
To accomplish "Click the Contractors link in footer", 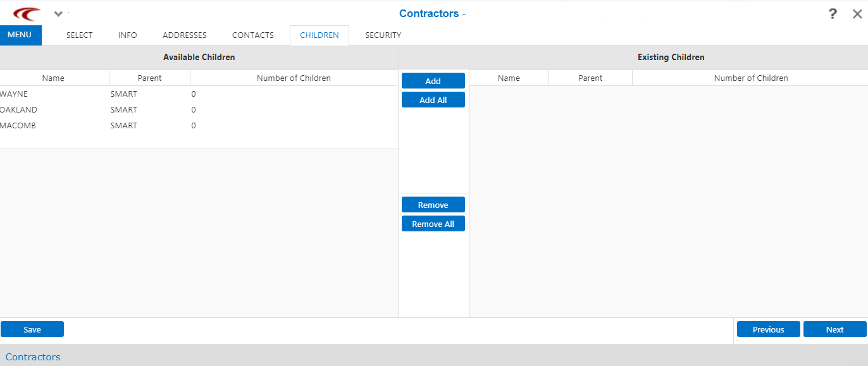I will point(33,357).
